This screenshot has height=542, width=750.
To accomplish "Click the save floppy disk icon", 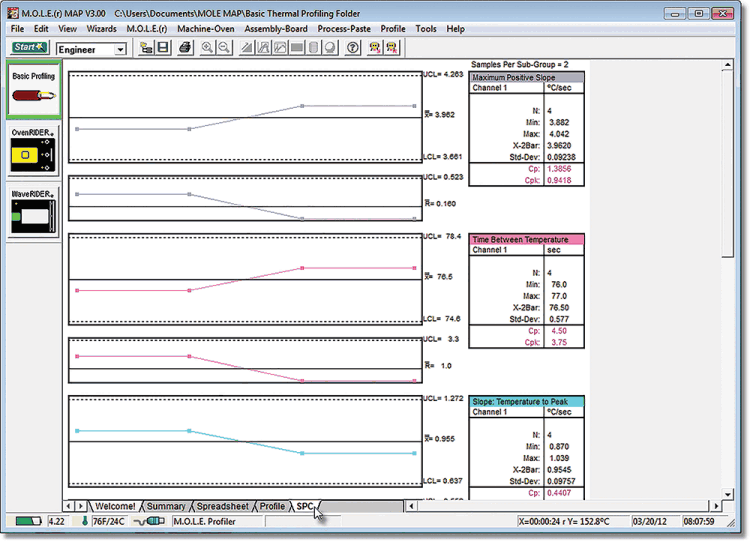I will [162, 48].
